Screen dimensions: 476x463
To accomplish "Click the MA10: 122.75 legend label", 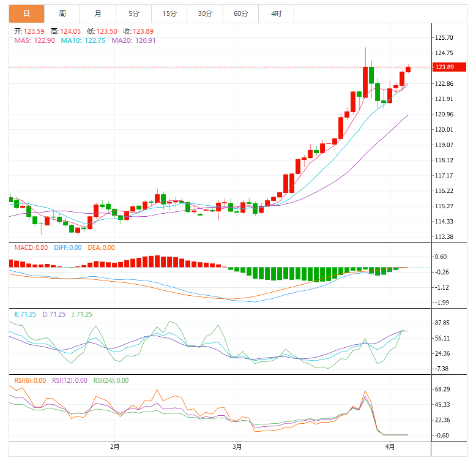I will tap(83, 40).
